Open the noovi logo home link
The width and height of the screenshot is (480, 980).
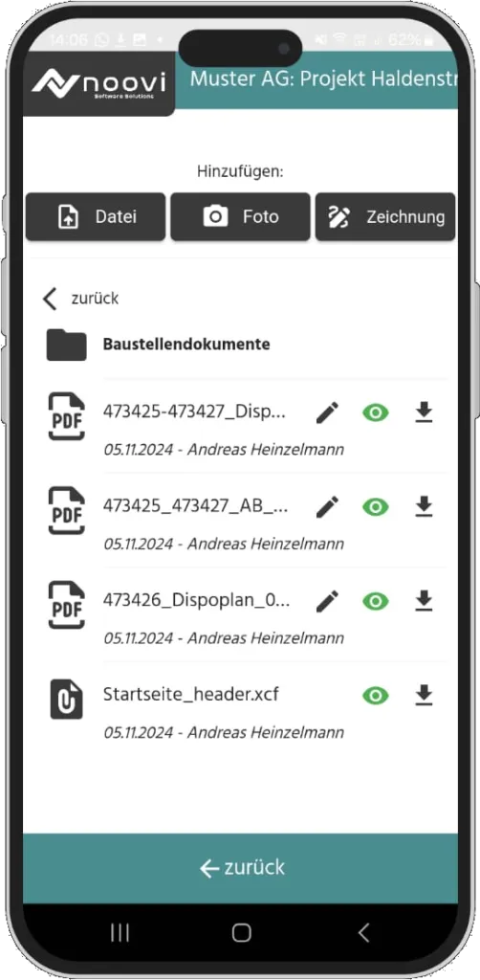coord(98,84)
